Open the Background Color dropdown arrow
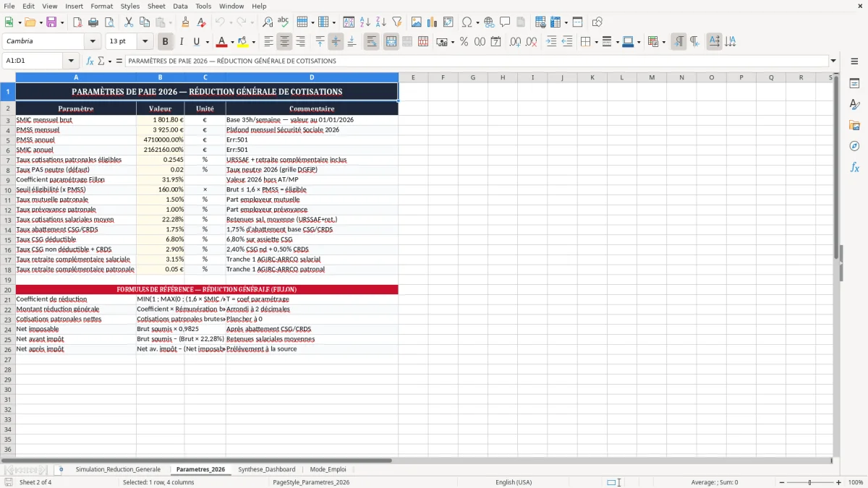The height and width of the screenshot is (488, 868). click(x=252, y=42)
